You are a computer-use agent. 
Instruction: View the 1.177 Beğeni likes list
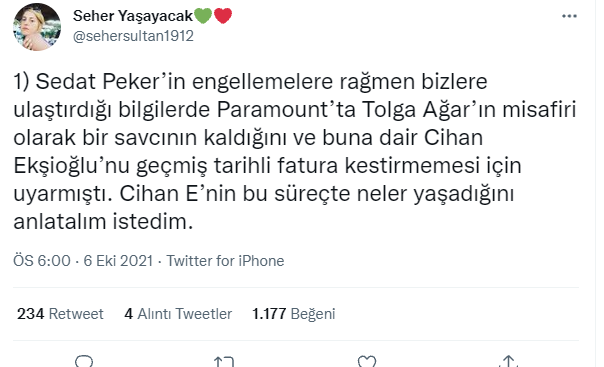[294, 314]
